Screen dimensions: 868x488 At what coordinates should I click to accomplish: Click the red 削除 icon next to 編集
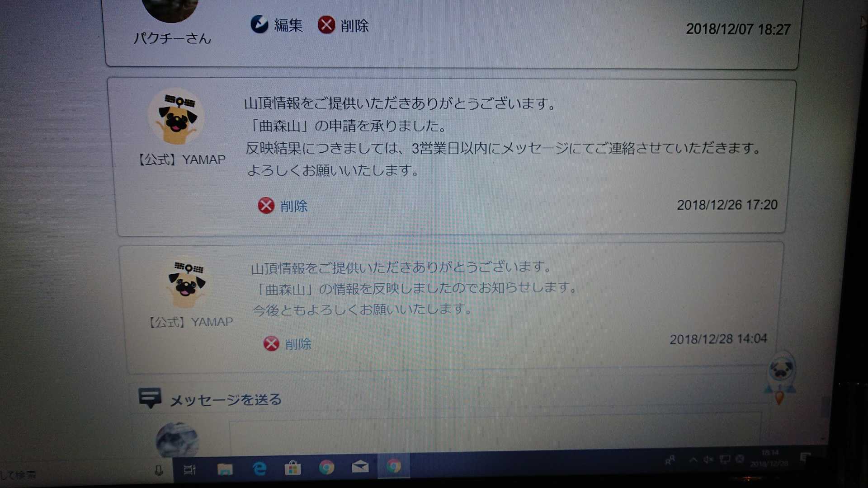pyautogui.click(x=326, y=25)
